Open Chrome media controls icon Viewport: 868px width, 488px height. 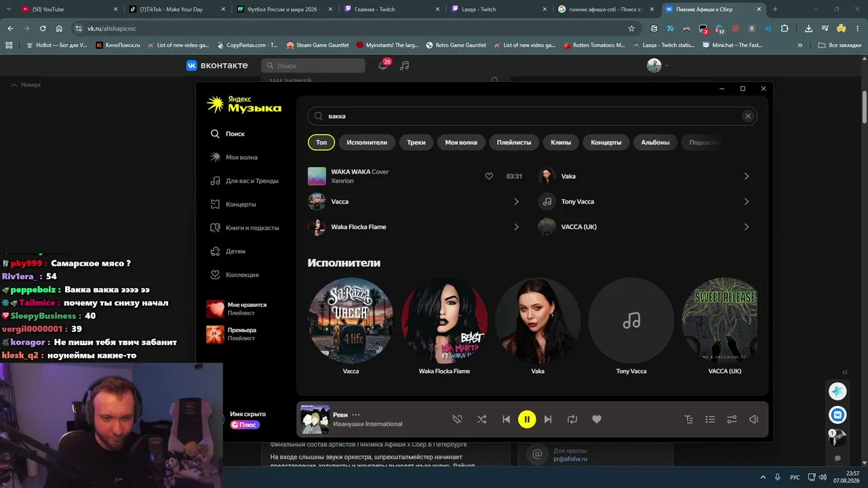pyautogui.click(x=825, y=28)
